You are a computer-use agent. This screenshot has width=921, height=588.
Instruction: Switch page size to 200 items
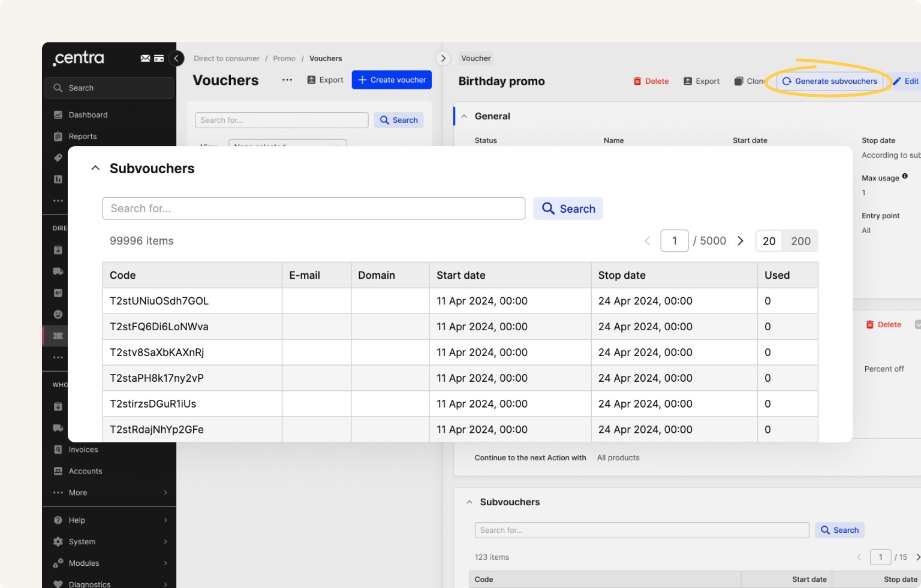pyautogui.click(x=800, y=241)
